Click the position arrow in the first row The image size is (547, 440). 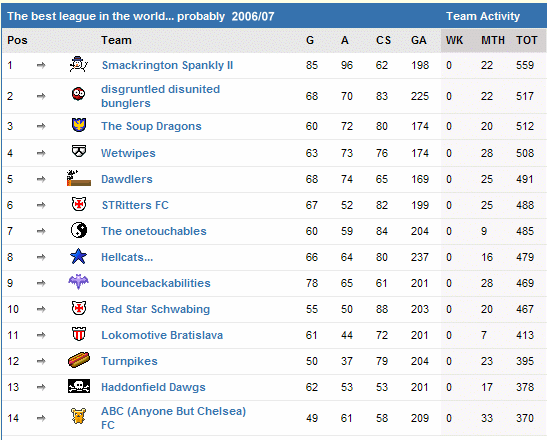click(x=41, y=65)
